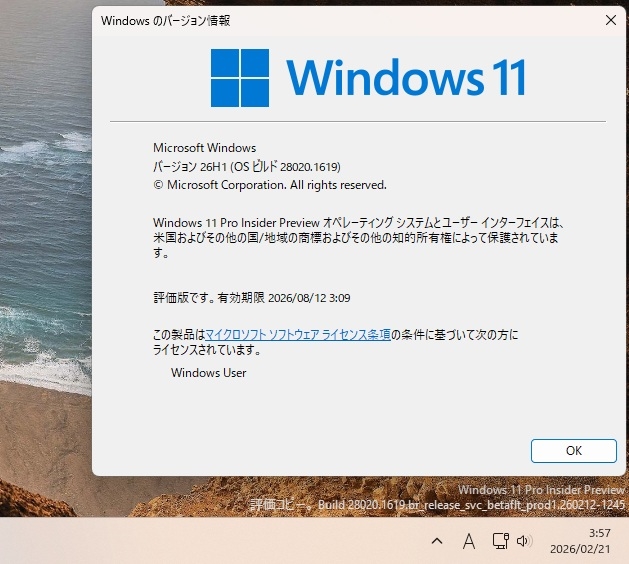
Task: Click the "Windows User" licensee name
Action: (x=209, y=373)
